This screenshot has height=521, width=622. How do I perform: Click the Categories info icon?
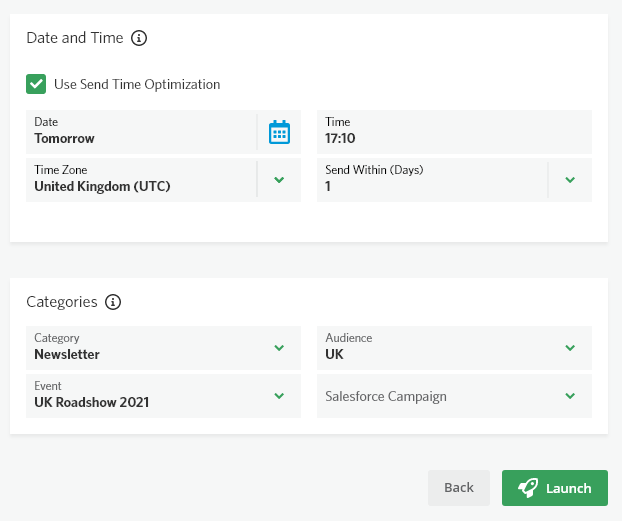[113, 302]
